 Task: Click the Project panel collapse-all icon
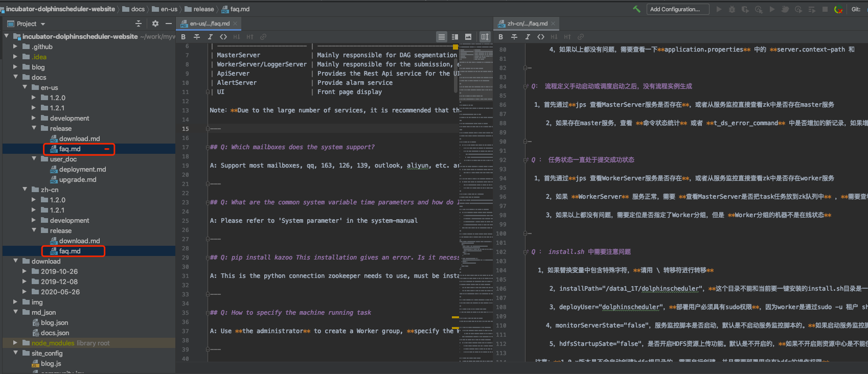[138, 24]
